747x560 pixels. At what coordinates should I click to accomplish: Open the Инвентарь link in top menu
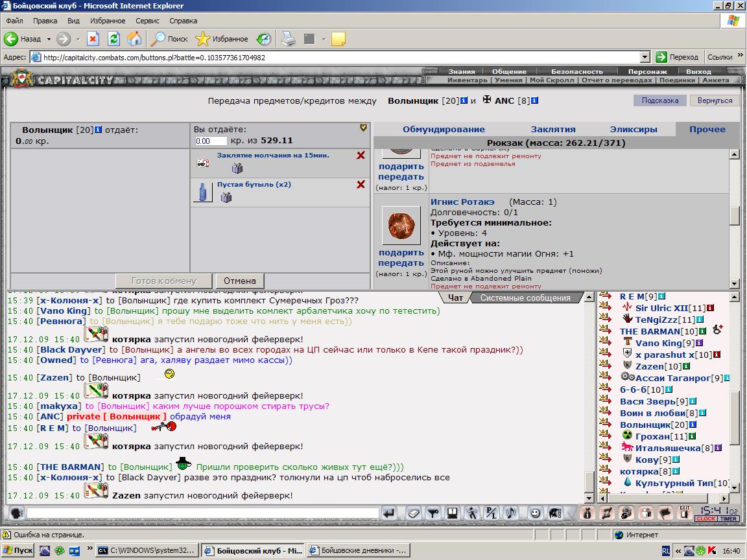[x=468, y=80]
